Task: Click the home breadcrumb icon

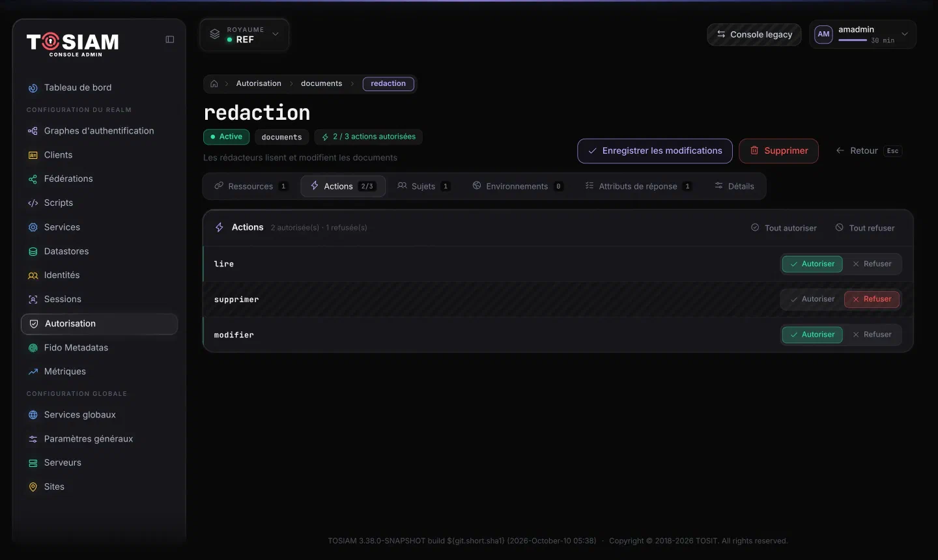Action: point(214,83)
